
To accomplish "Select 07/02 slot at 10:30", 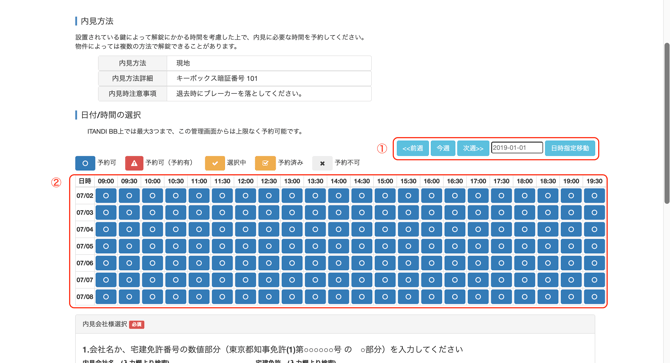I will tap(176, 196).
